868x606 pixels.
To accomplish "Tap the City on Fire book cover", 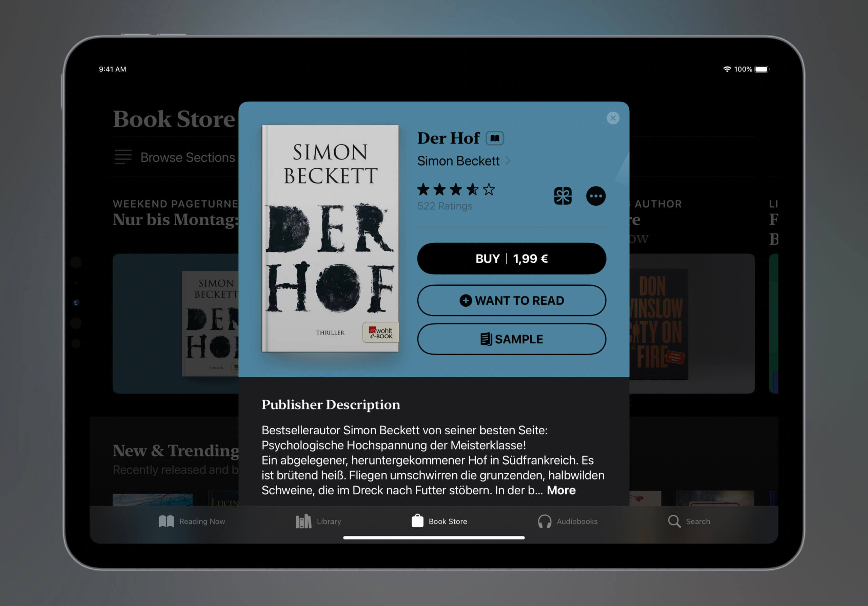I will [658, 324].
